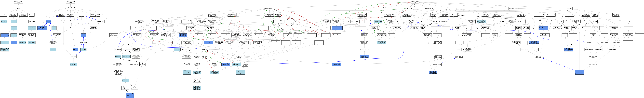
Task: Select the 'pancreas development' node
Action: 337,28
